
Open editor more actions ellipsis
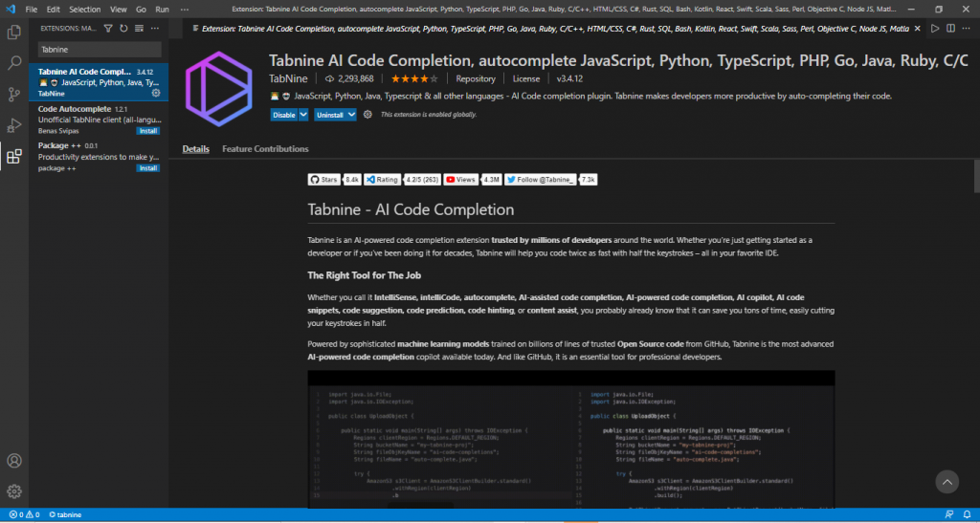pyautogui.click(x=966, y=28)
